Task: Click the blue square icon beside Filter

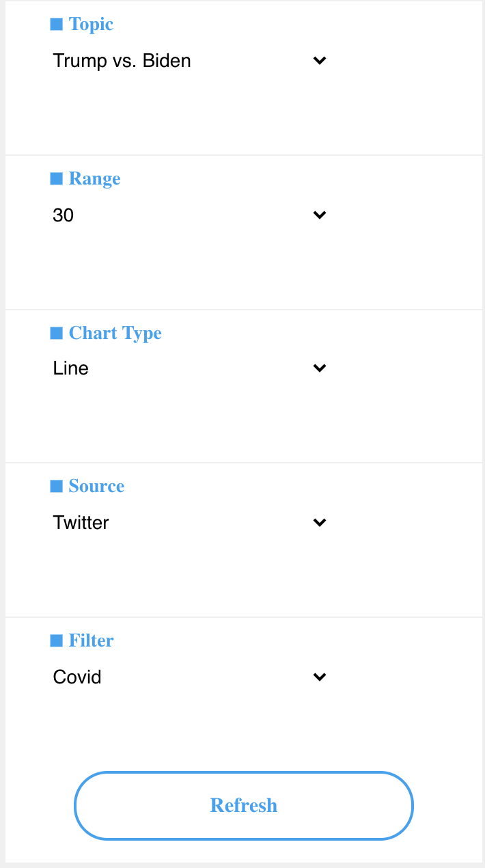Action: [57, 641]
